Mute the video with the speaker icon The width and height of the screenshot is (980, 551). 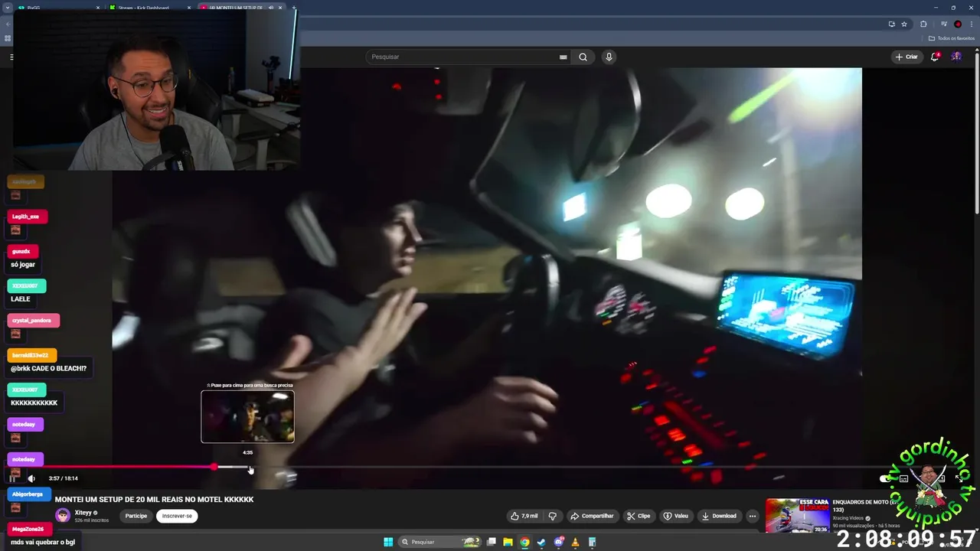31,478
